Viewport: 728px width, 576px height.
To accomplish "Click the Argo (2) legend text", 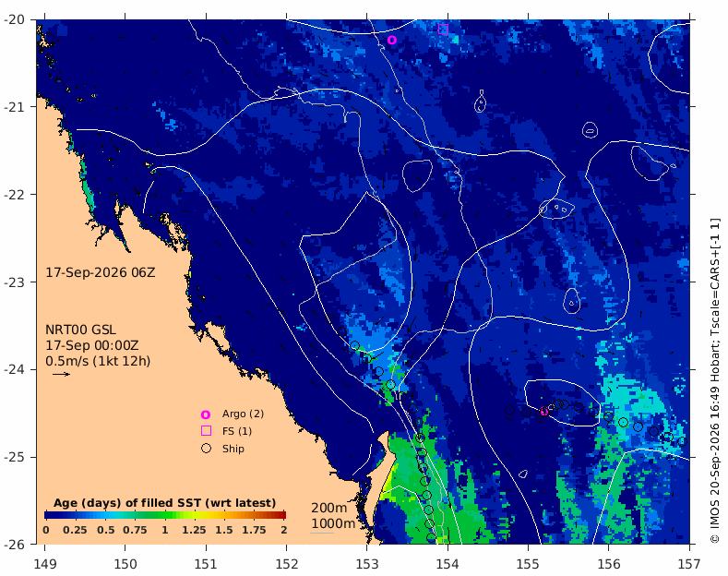I will 243,414.
